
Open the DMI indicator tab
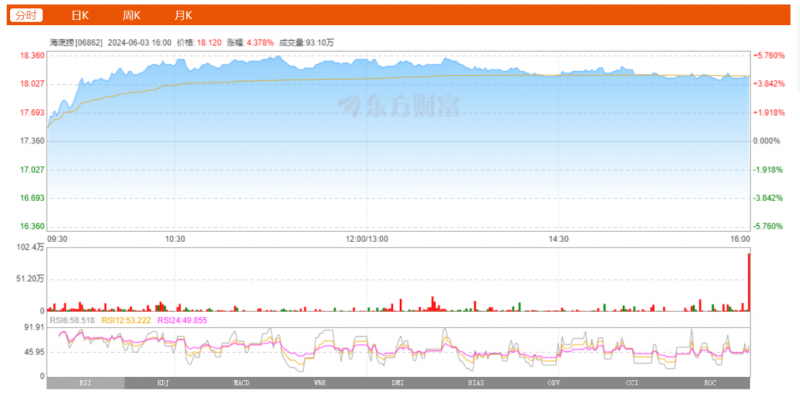397,383
